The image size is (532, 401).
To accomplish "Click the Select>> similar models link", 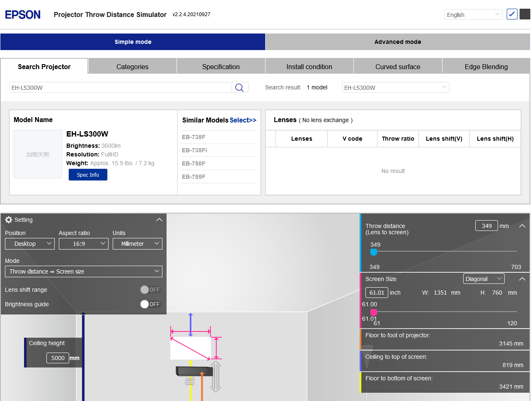I will (x=243, y=120).
